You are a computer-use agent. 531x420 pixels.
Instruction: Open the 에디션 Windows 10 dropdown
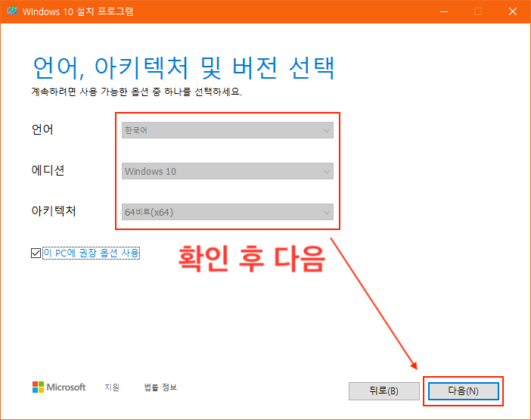coord(228,171)
